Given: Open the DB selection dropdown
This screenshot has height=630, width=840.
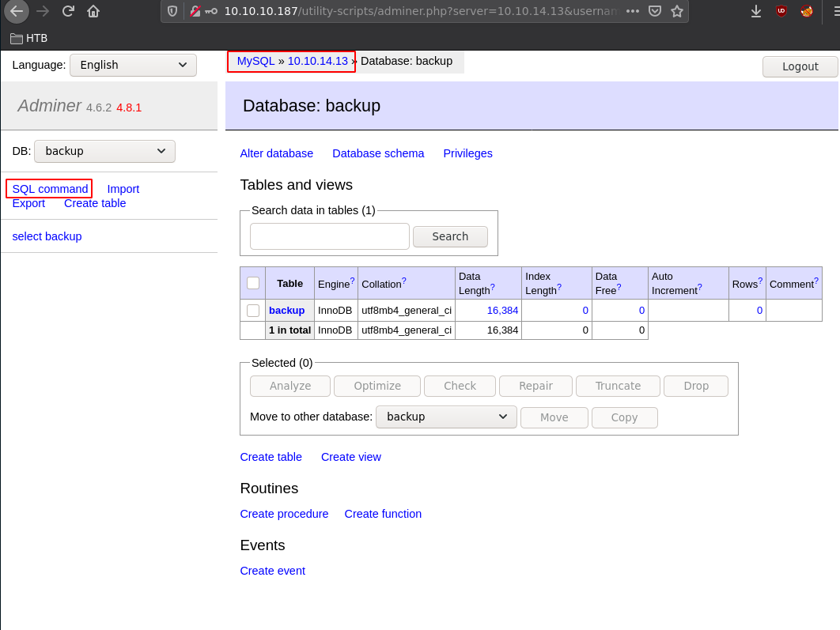Looking at the screenshot, I should tap(104, 151).
